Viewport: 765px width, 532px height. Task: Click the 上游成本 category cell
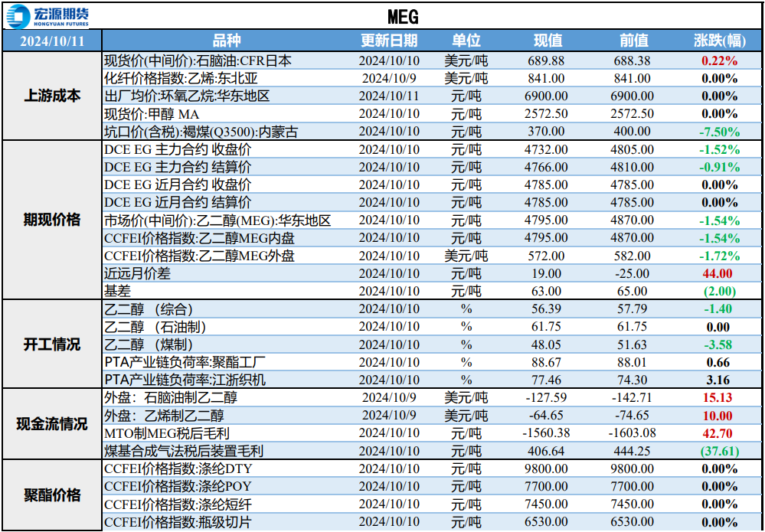52,96
